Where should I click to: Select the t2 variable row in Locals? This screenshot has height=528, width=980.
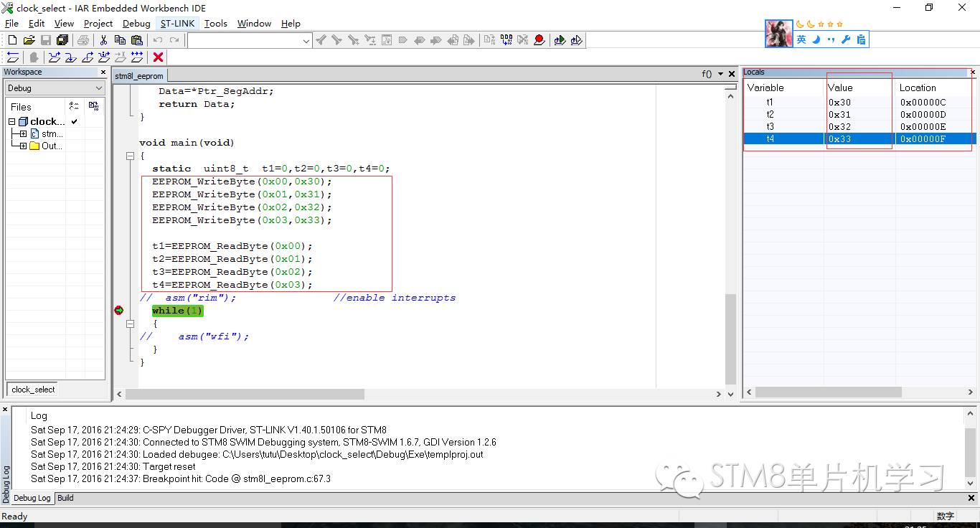(x=770, y=115)
